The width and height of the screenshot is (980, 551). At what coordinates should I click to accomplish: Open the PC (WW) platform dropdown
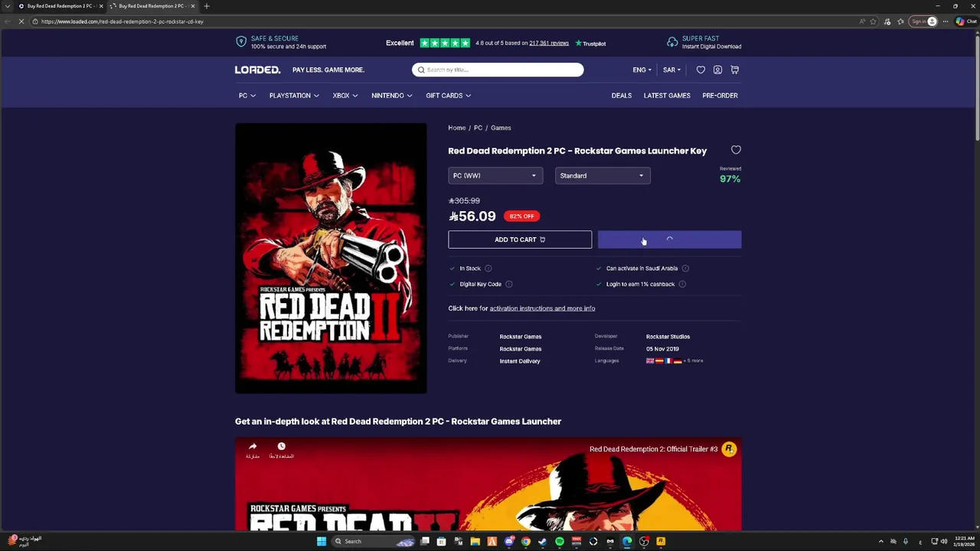point(495,176)
